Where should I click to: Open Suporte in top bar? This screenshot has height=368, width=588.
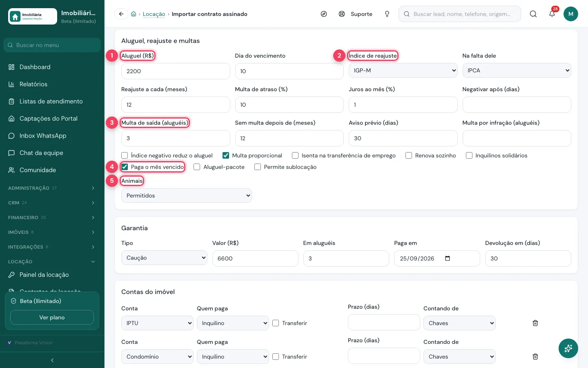356,14
